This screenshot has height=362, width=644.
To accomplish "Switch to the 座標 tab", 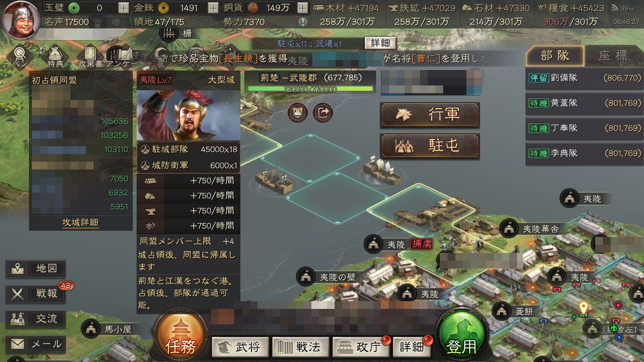I will pos(614,56).
